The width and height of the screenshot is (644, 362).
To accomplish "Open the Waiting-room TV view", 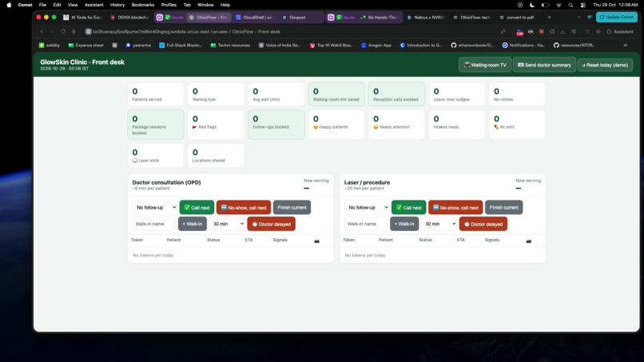I will pyautogui.click(x=485, y=65).
